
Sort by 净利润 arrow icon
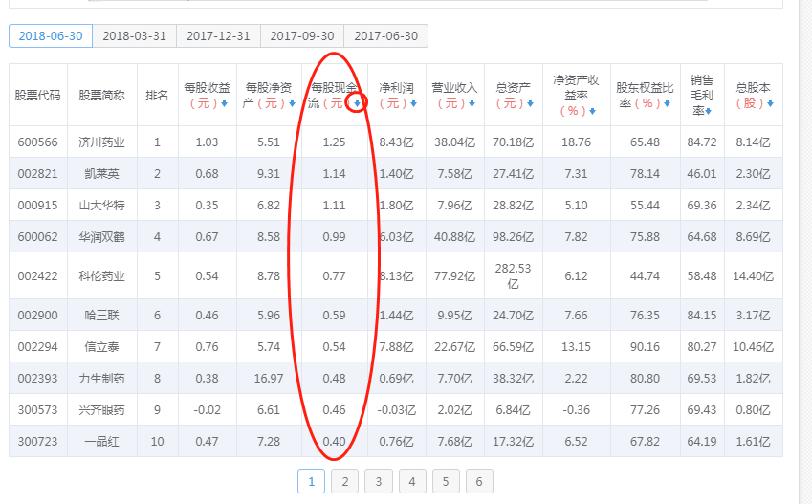(414, 103)
